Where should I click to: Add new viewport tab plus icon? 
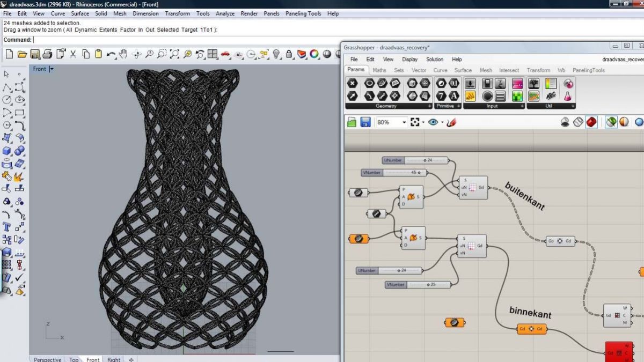pos(131,359)
